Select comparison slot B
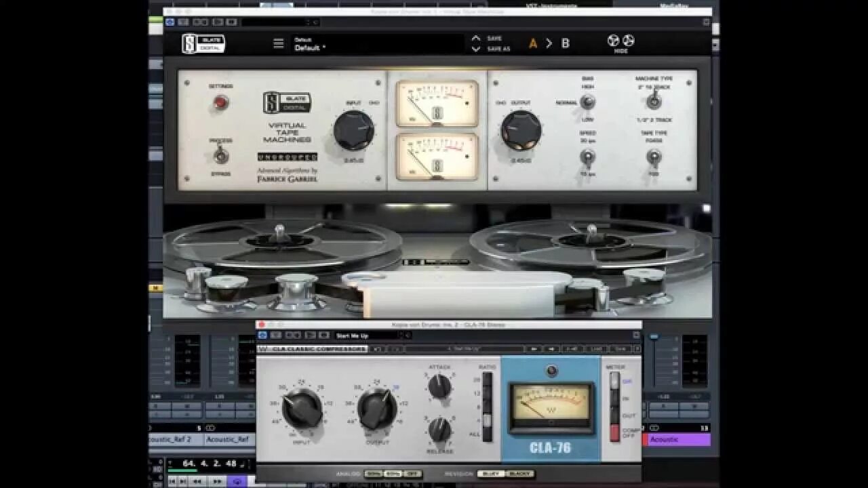The height and width of the screenshot is (488, 868). pos(565,43)
